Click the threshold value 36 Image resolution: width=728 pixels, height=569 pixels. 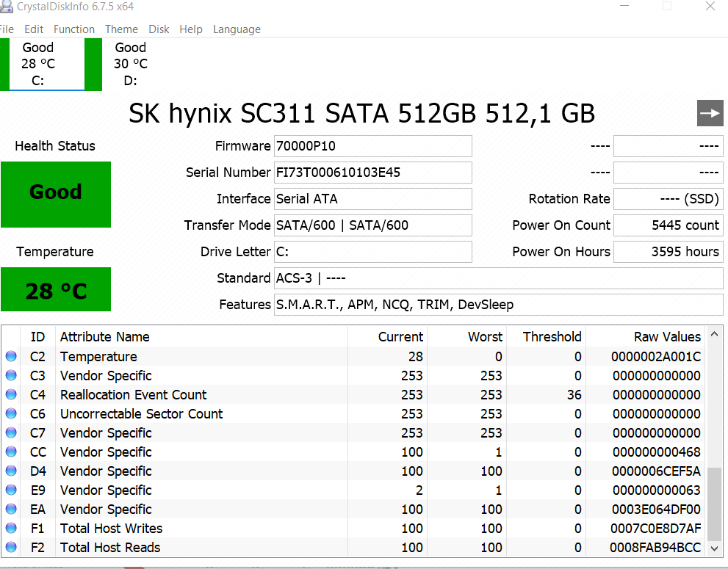click(x=574, y=394)
